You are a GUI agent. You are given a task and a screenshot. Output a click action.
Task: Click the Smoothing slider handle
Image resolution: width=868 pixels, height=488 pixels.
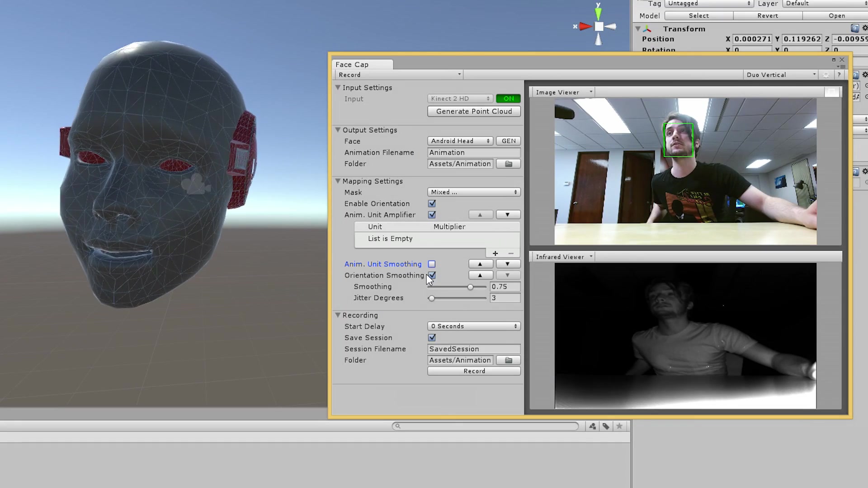(470, 287)
